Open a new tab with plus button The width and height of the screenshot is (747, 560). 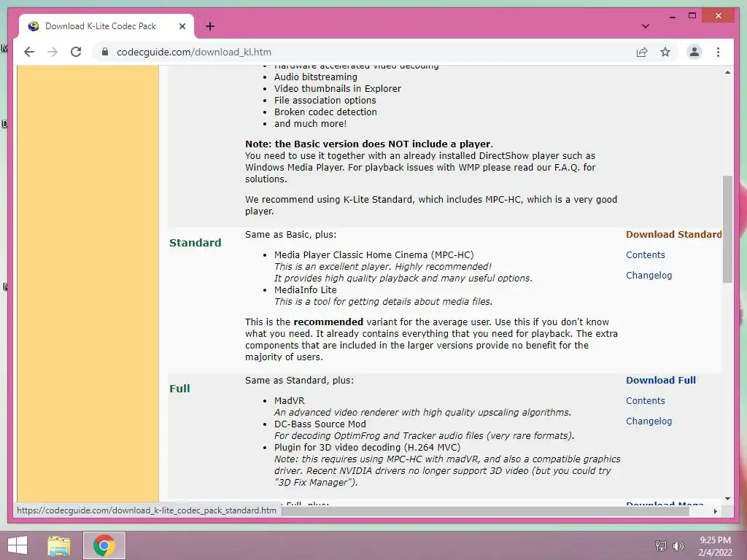coord(210,26)
